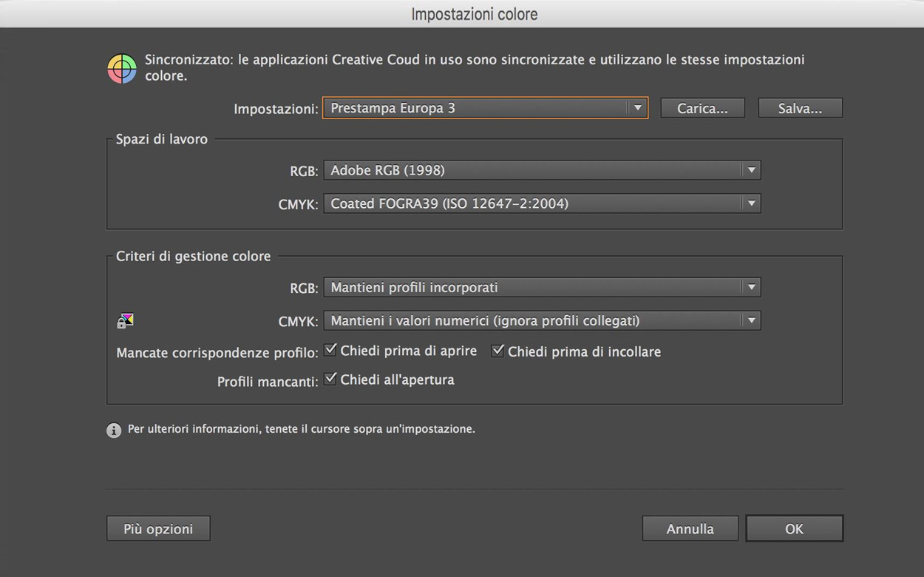Open the Impostazioni preset dropdown

[x=484, y=107]
